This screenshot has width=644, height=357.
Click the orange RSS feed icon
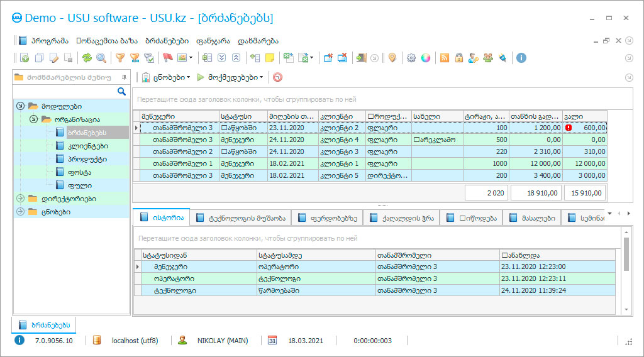(445, 58)
